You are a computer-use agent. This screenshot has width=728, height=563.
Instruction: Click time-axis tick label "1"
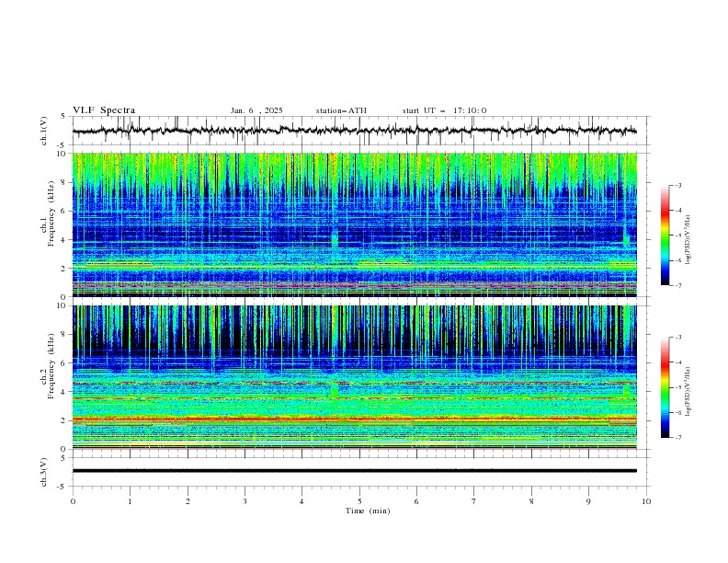pos(130,501)
